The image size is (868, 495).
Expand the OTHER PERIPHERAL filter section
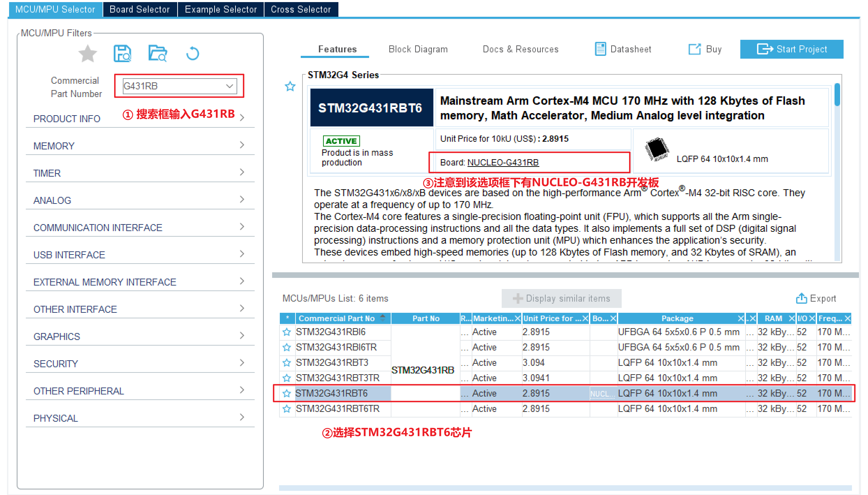pos(140,391)
